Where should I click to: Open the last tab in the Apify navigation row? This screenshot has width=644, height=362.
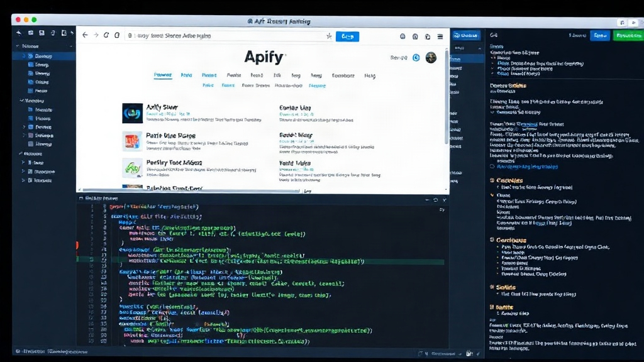point(370,75)
